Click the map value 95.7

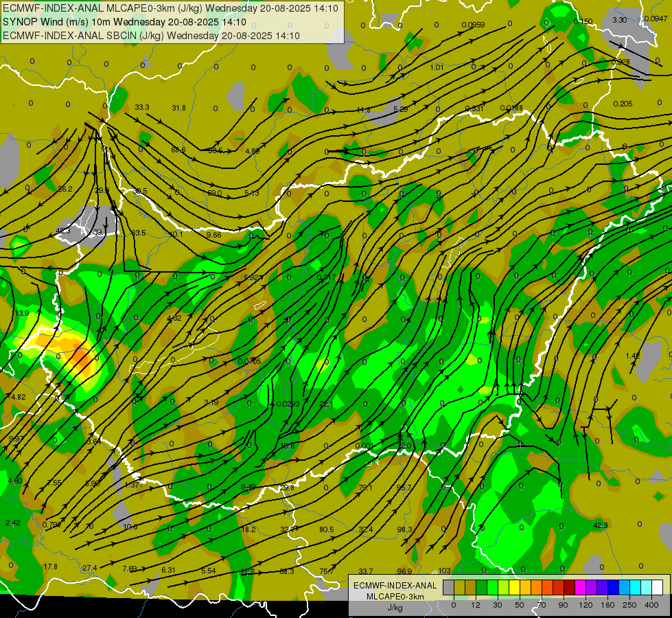pyautogui.click(x=404, y=488)
